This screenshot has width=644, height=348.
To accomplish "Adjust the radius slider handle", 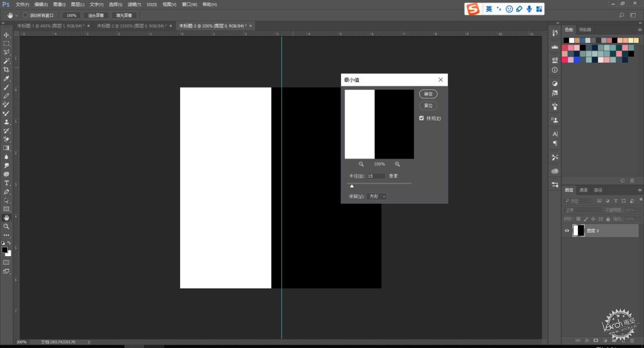I will point(352,186).
